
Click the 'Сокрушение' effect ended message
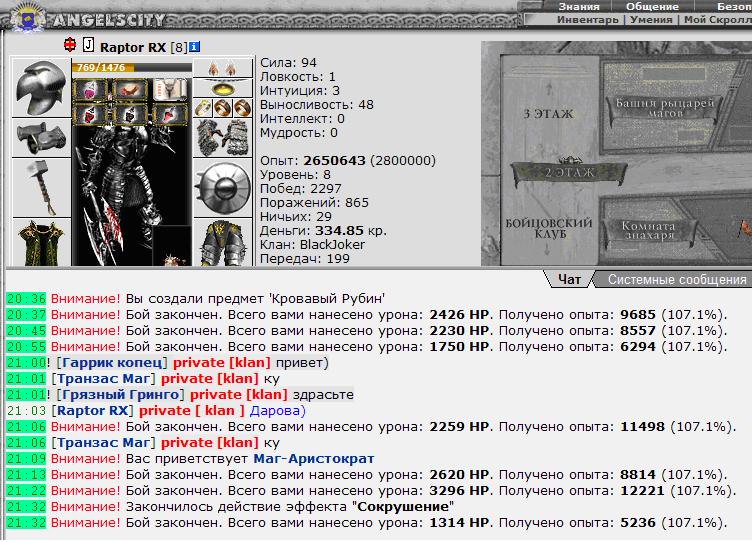(x=290, y=507)
